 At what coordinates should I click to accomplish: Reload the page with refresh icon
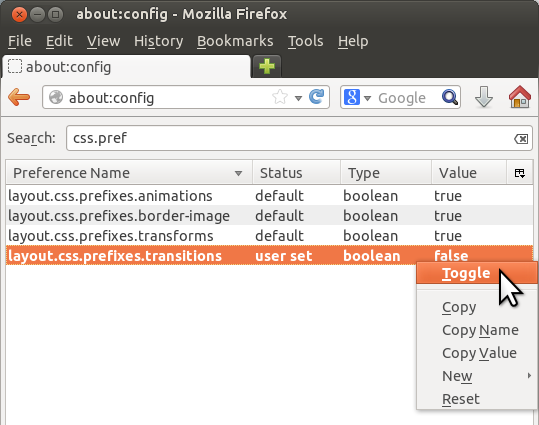pos(316,97)
